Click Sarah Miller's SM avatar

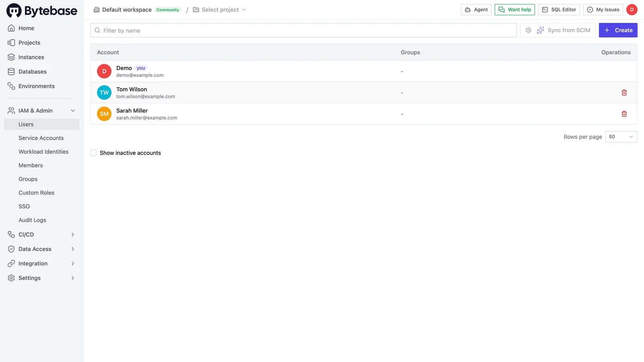click(x=104, y=114)
